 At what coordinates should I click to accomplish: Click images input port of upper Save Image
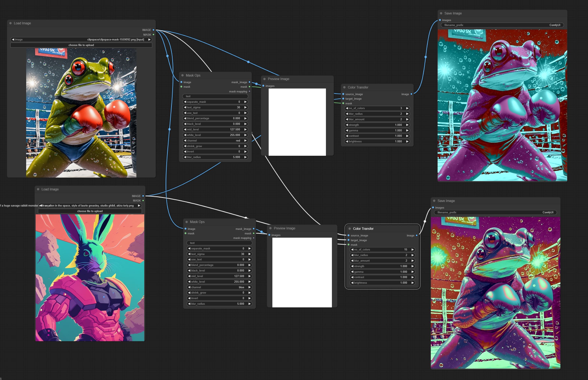tap(440, 20)
